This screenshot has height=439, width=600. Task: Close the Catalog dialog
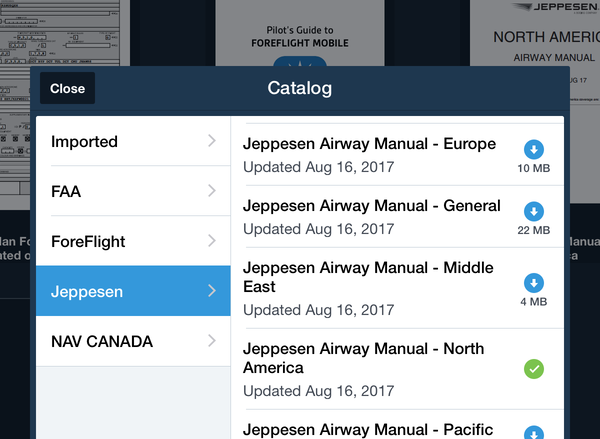click(x=68, y=88)
